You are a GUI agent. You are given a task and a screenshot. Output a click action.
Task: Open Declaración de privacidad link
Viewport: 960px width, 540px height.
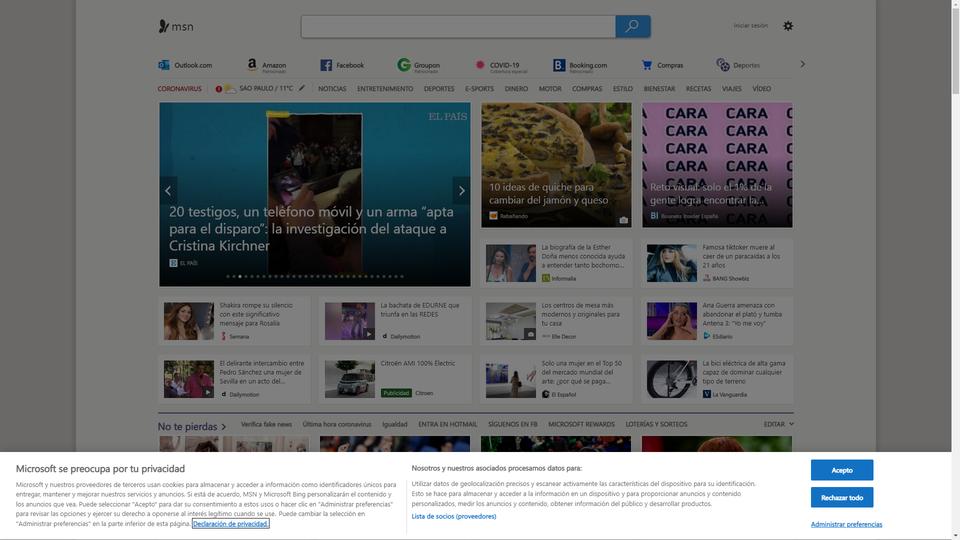[x=230, y=523]
